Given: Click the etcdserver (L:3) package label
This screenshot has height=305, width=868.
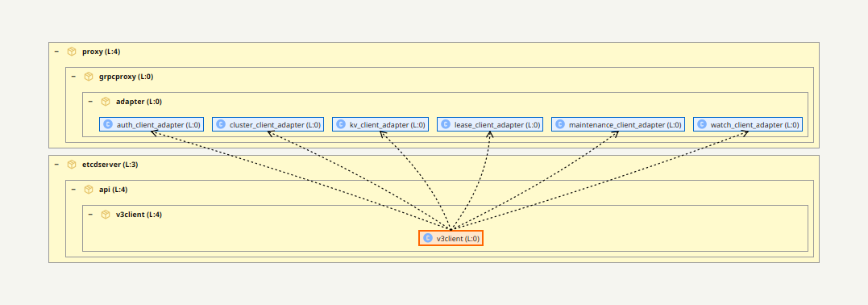Looking at the screenshot, I should pyautogui.click(x=110, y=165).
